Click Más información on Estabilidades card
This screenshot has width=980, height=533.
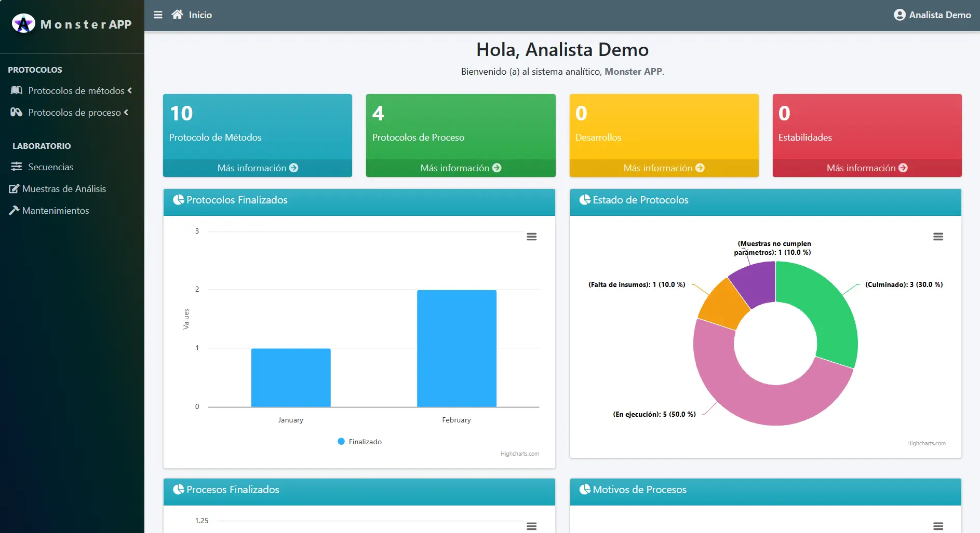[x=866, y=168]
